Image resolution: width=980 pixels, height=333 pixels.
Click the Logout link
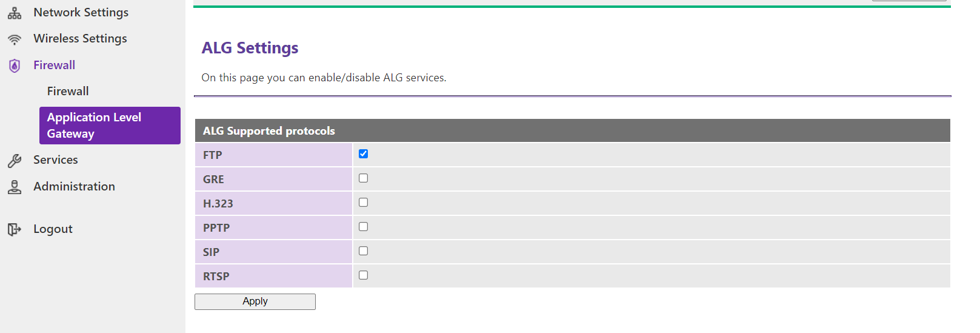click(53, 229)
